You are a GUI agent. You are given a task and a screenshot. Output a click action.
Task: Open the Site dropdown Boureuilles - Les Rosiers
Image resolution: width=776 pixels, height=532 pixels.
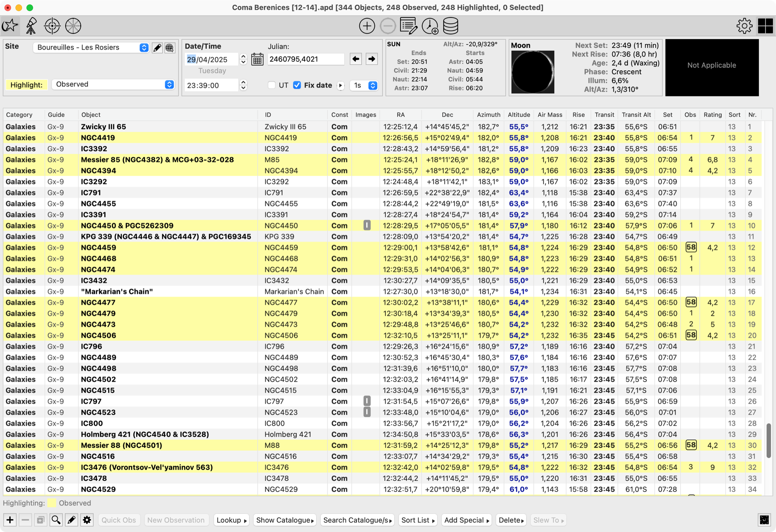coord(91,47)
